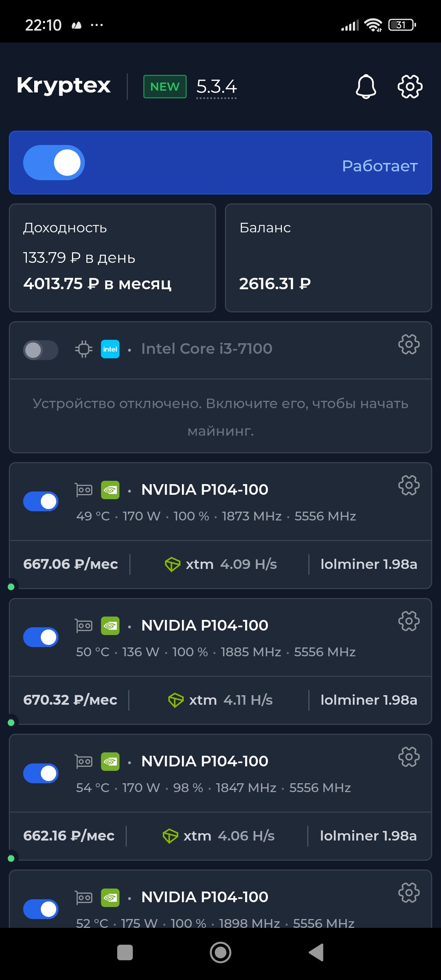
Task: Open settings for fourth NVIDIA P104-100 card
Action: click(409, 893)
